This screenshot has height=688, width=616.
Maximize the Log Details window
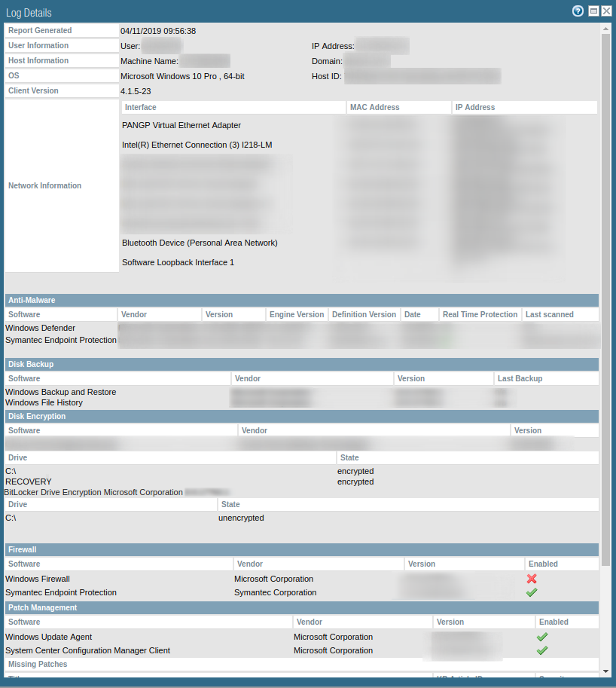[593, 11]
